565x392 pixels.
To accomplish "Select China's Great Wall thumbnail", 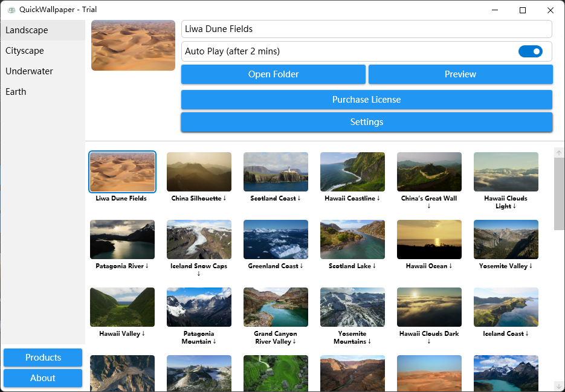I will click(429, 172).
